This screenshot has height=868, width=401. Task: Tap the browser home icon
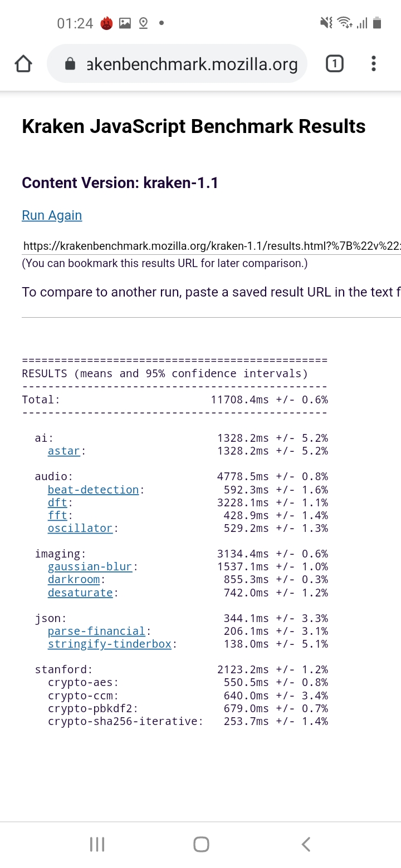coord(23,64)
